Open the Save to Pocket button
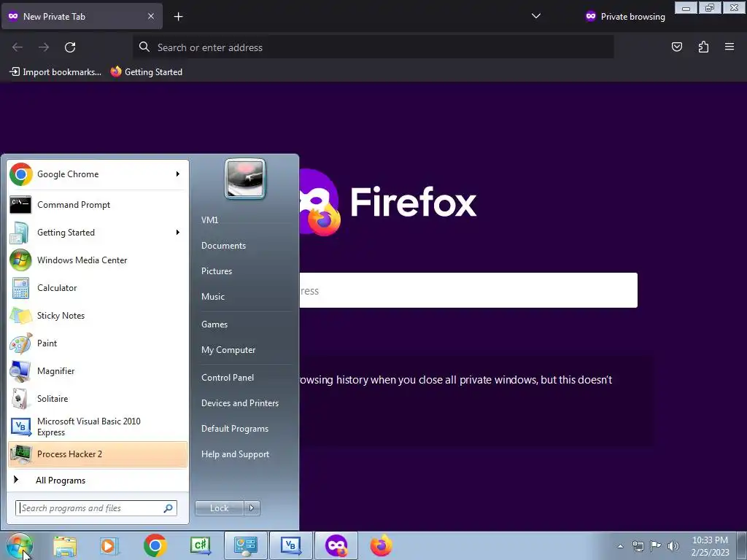The width and height of the screenshot is (747, 560). (677, 47)
